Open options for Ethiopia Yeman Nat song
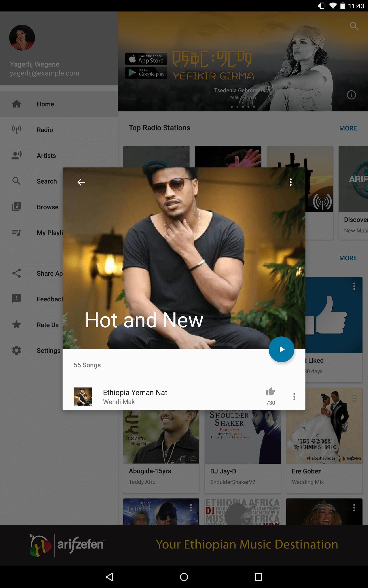 (294, 397)
